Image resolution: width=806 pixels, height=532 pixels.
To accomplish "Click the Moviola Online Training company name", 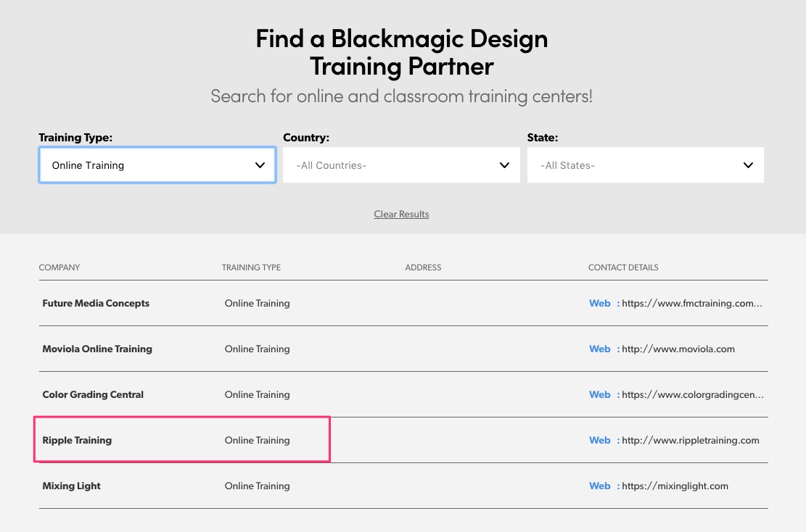I will pyautogui.click(x=97, y=349).
